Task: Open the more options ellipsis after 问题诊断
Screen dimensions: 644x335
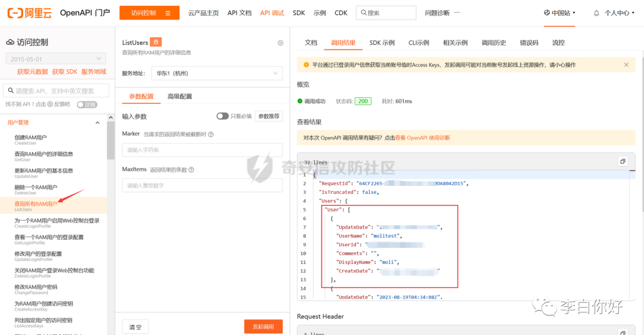Action: click(x=457, y=13)
